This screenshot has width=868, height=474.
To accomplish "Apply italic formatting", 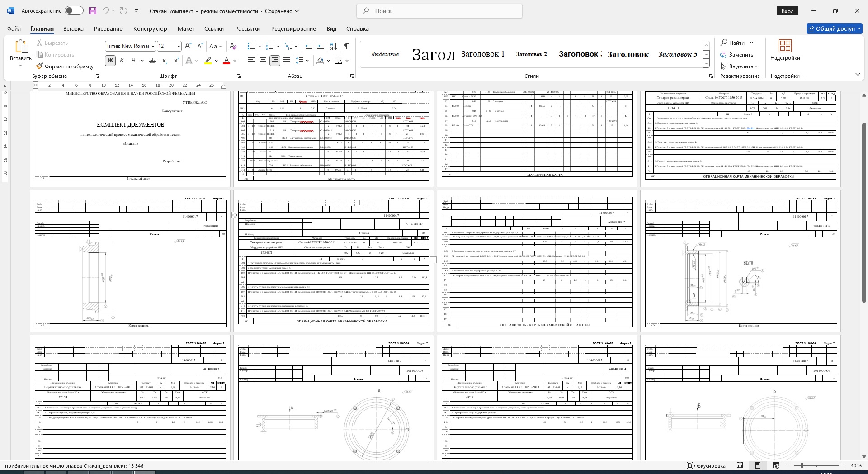I will point(122,60).
